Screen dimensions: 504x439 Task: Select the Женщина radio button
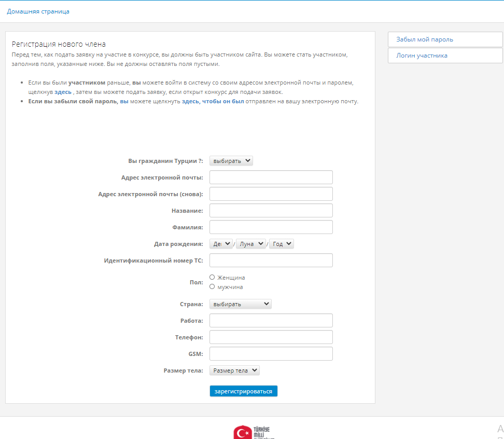coord(212,278)
